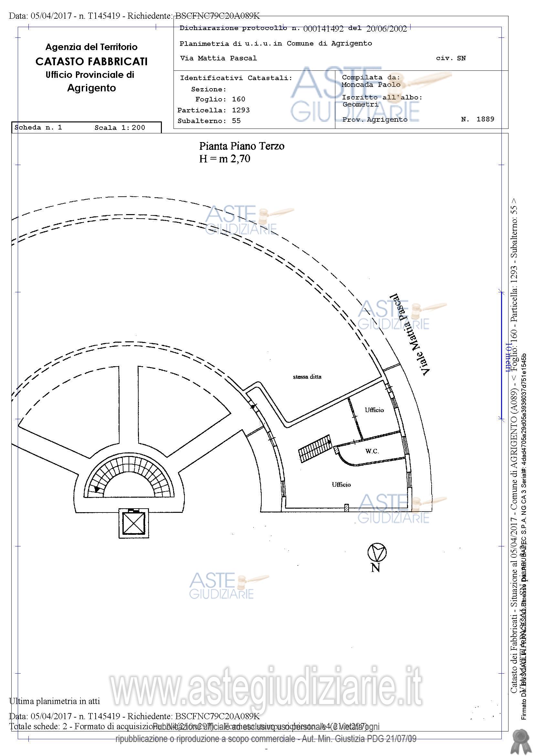Click the 'Ultima planimetria in atti' note

coord(55,701)
